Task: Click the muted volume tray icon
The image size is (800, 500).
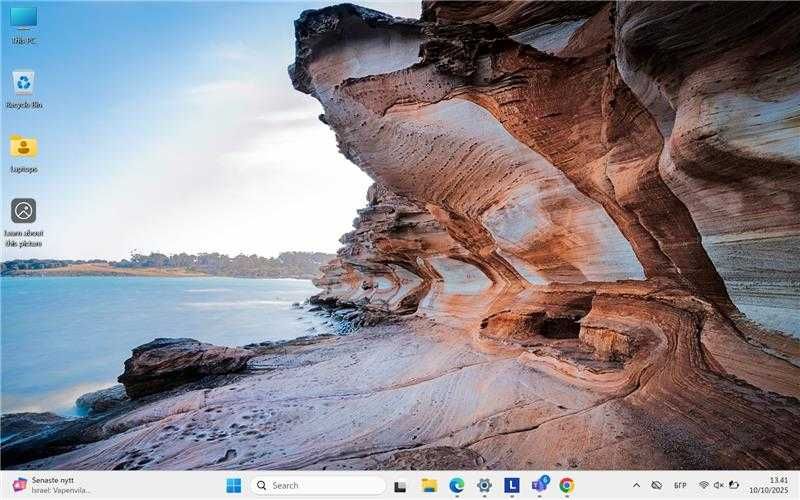Action: 719,485
